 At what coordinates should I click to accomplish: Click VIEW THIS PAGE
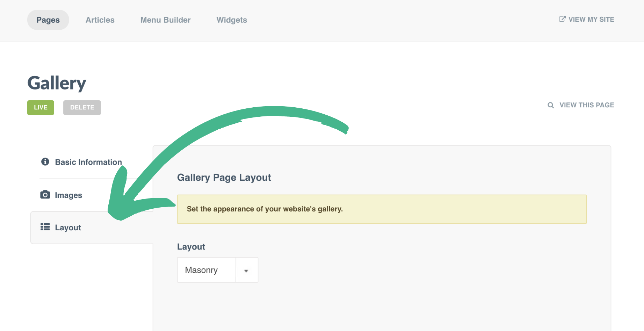click(x=587, y=105)
